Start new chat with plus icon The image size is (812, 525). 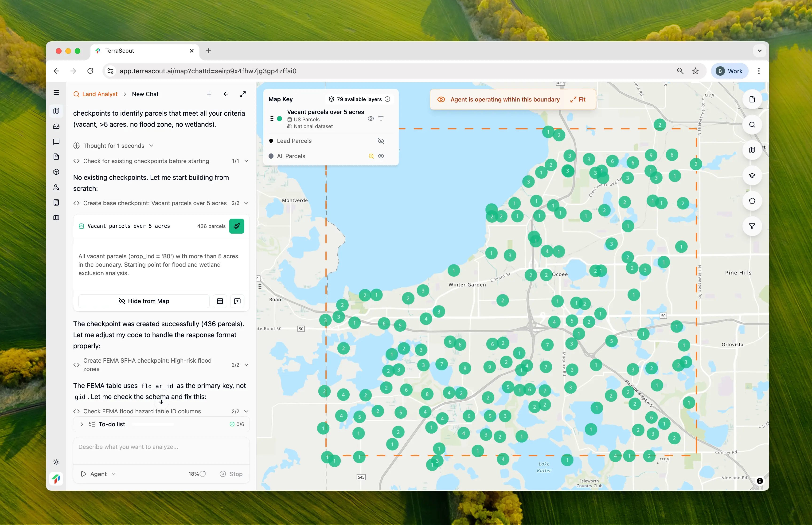point(209,94)
